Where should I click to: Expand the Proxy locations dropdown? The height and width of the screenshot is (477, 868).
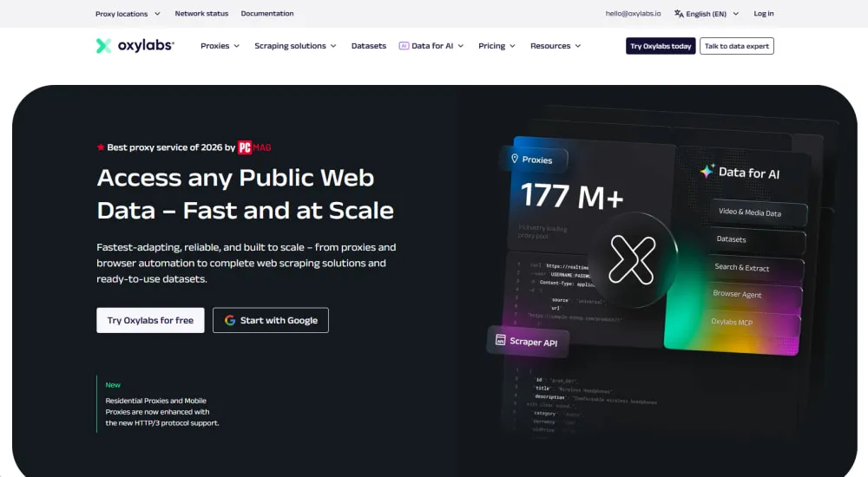128,14
